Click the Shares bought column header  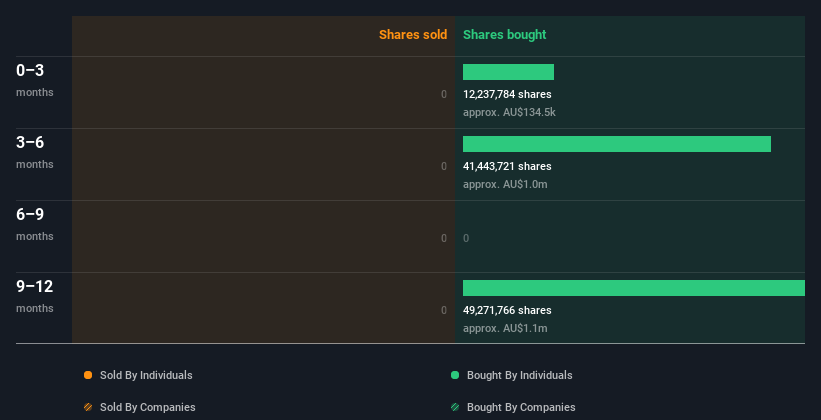pos(504,35)
